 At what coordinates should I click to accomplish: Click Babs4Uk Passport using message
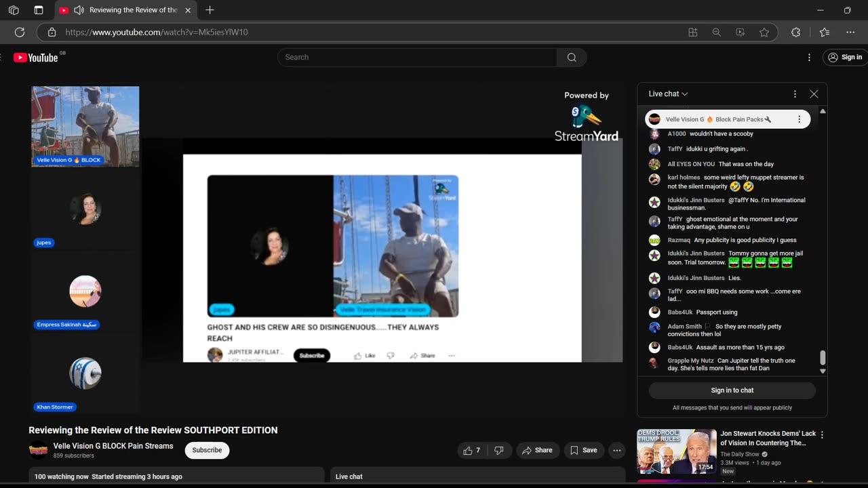coord(717,312)
